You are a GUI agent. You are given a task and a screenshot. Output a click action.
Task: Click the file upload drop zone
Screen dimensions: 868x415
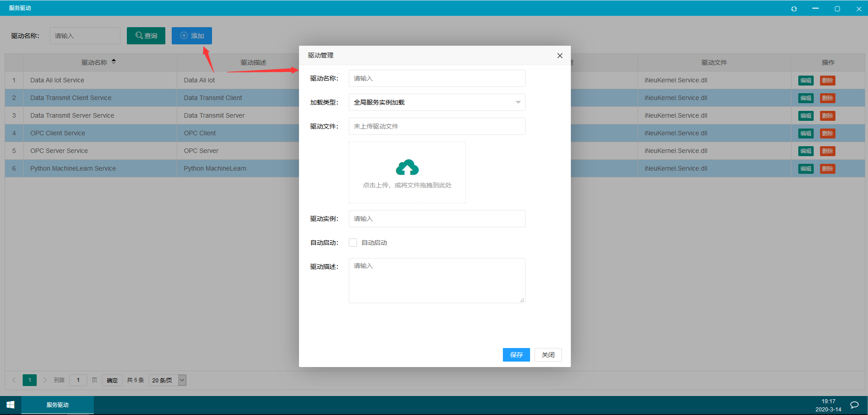pyautogui.click(x=407, y=172)
